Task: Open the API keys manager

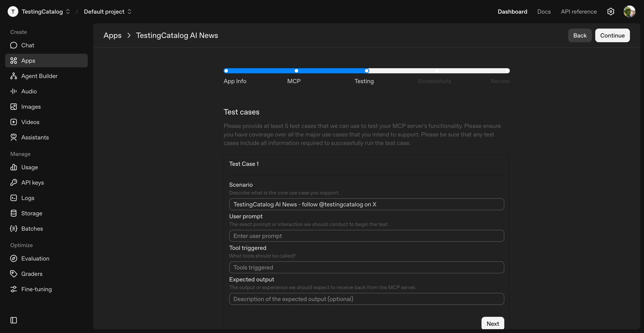Action: click(32, 182)
